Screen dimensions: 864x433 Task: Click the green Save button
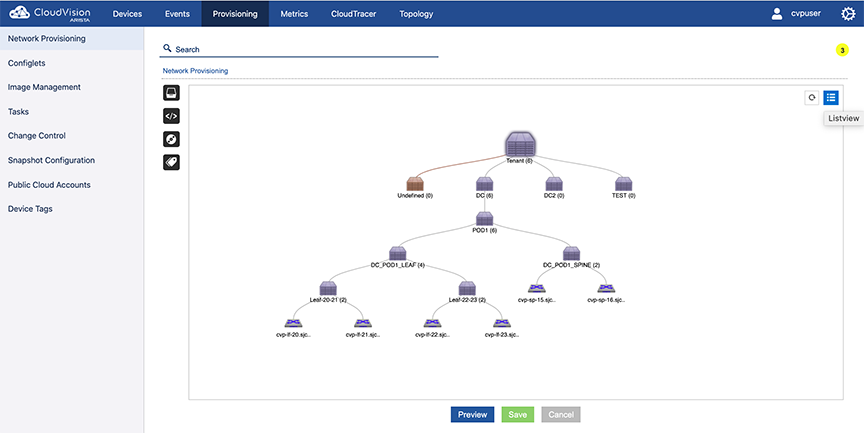(517, 415)
